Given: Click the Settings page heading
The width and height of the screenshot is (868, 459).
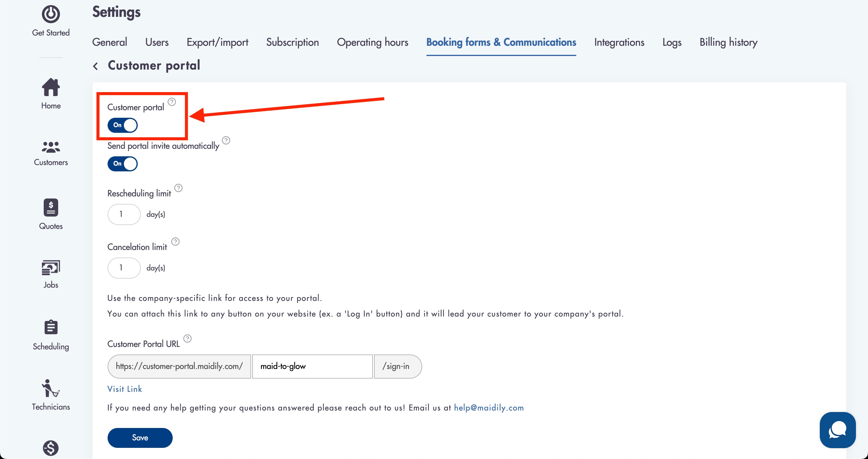Looking at the screenshot, I should point(116,12).
